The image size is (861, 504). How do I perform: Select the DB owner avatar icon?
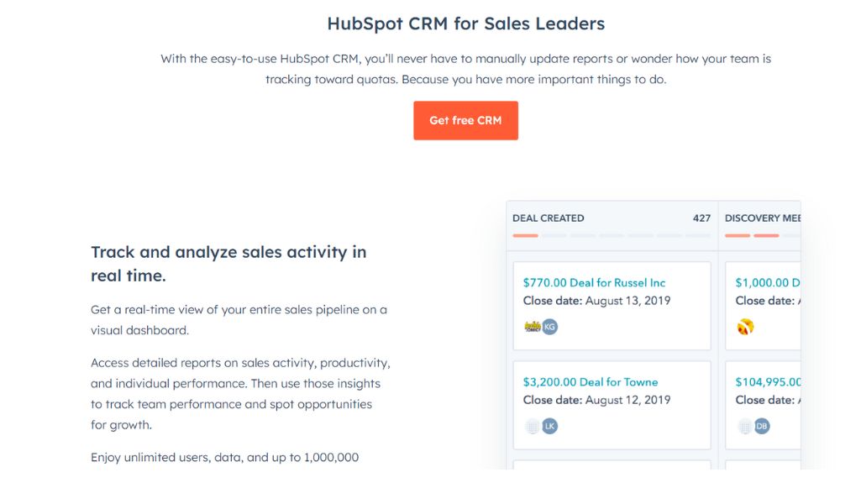[x=762, y=426]
